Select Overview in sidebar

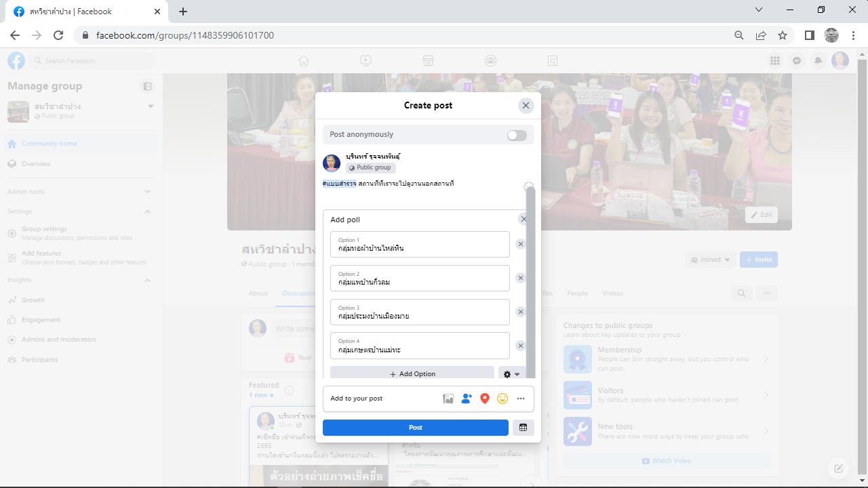(81, 164)
